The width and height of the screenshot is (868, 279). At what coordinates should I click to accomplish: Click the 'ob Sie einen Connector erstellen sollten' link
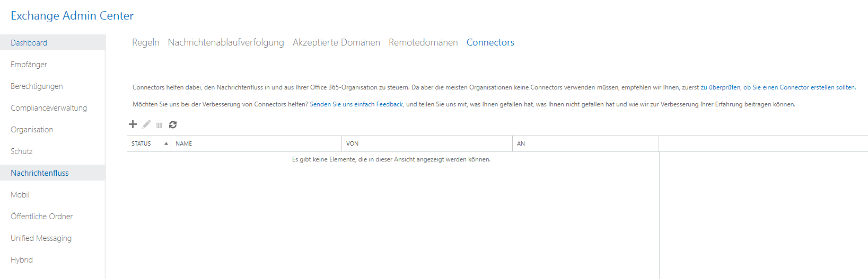[799, 87]
